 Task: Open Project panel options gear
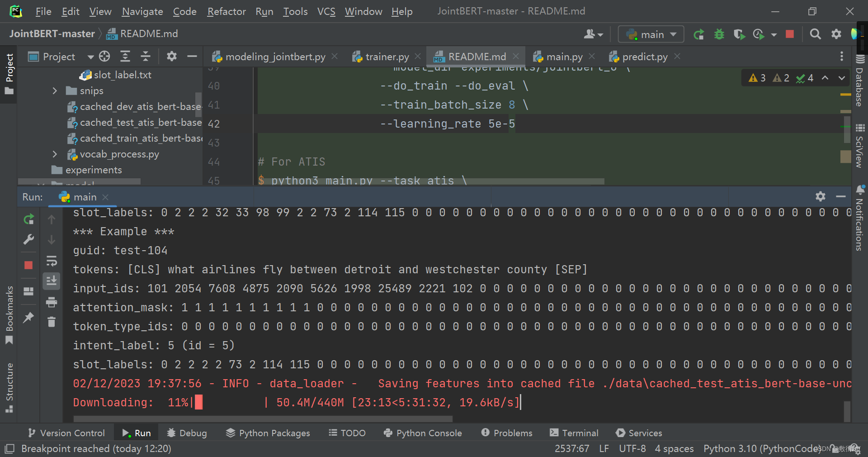click(x=171, y=56)
